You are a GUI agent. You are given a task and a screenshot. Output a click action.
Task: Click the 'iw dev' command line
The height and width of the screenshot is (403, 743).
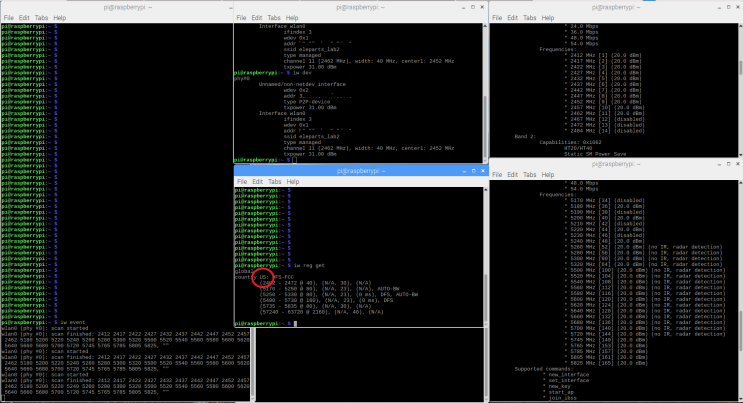[x=272, y=73]
